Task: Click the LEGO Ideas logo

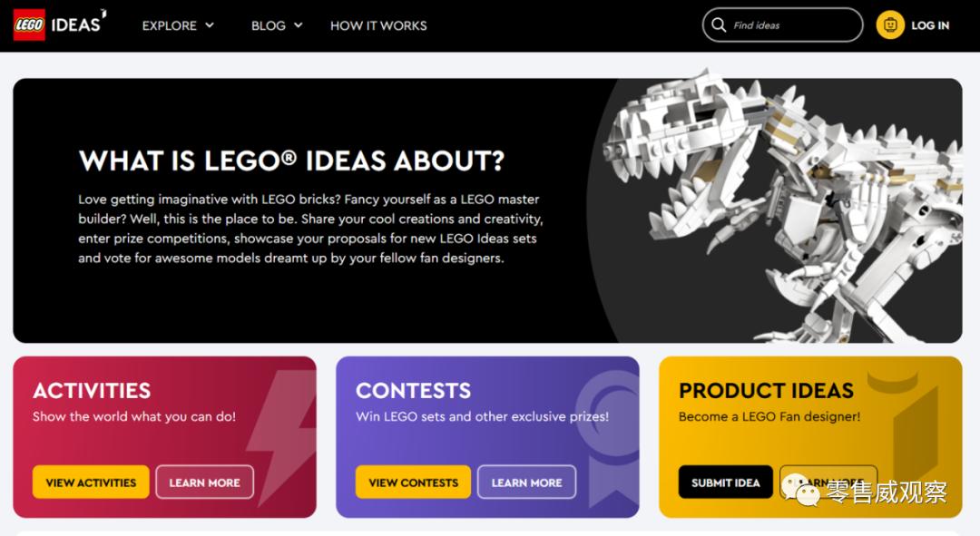Action: point(60,24)
